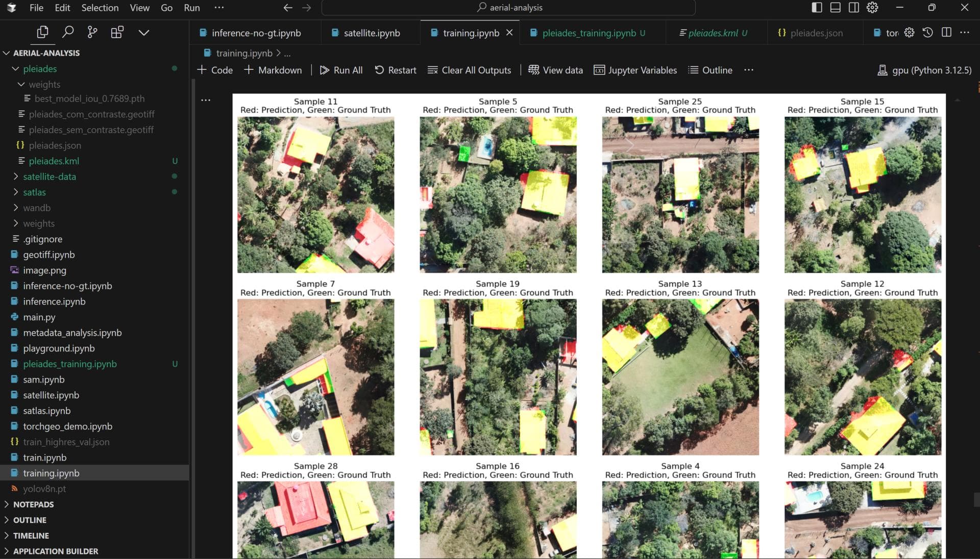This screenshot has height=559, width=980.
Task: Open the Source Control view icon
Action: click(92, 33)
